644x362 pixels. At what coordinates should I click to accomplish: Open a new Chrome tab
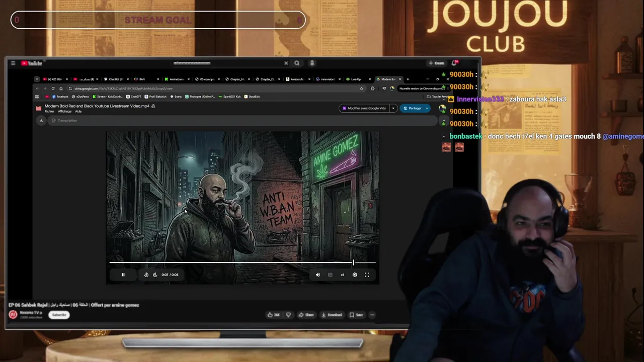click(408, 79)
